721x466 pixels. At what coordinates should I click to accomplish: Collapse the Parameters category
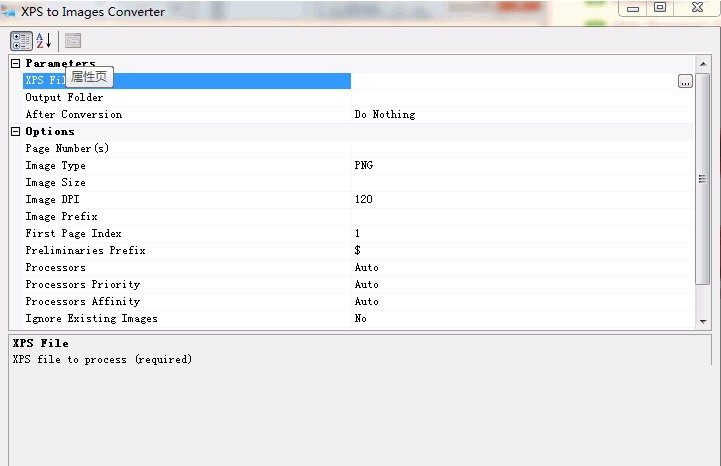[x=16, y=64]
